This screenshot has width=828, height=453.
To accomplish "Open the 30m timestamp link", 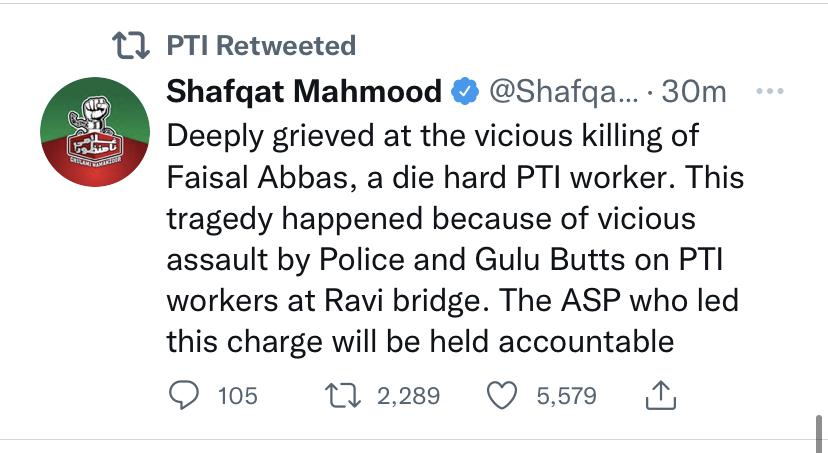I will [x=694, y=92].
